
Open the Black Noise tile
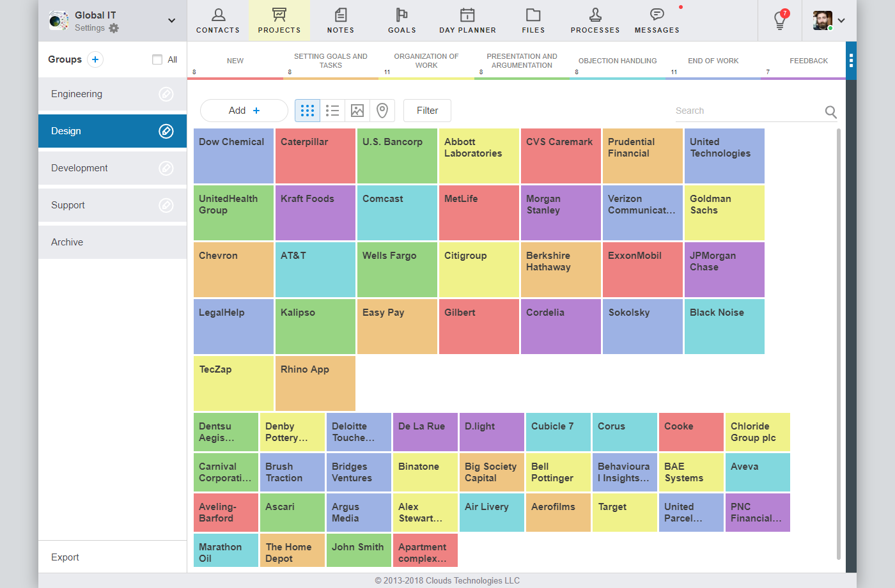pyautogui.click(x=725, y=327)
